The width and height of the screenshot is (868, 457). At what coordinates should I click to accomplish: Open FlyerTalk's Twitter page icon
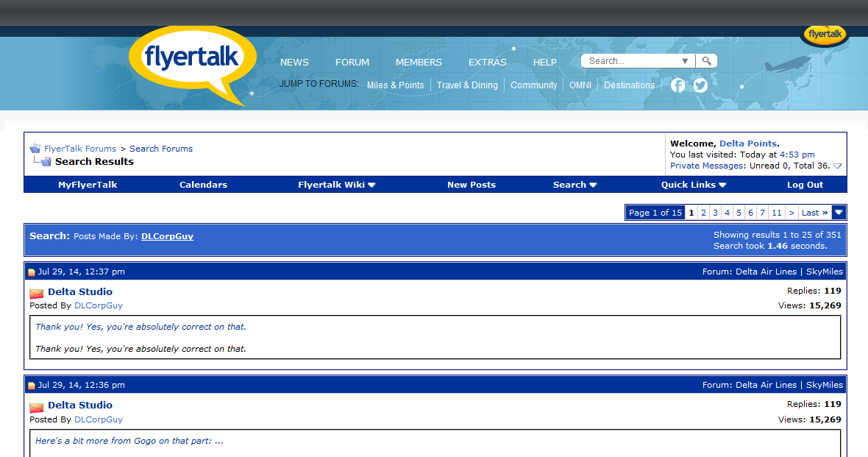700,85
